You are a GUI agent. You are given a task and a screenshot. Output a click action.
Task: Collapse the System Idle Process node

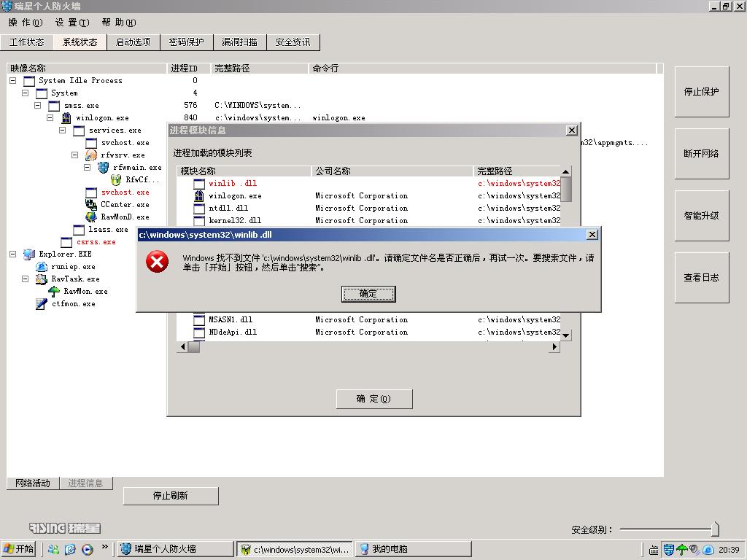13,80
